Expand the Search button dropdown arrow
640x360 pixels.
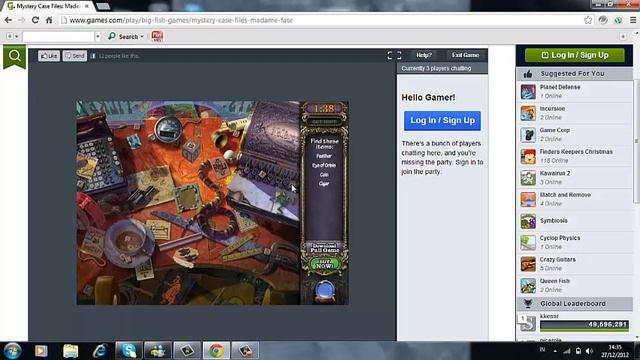[142, 36]
